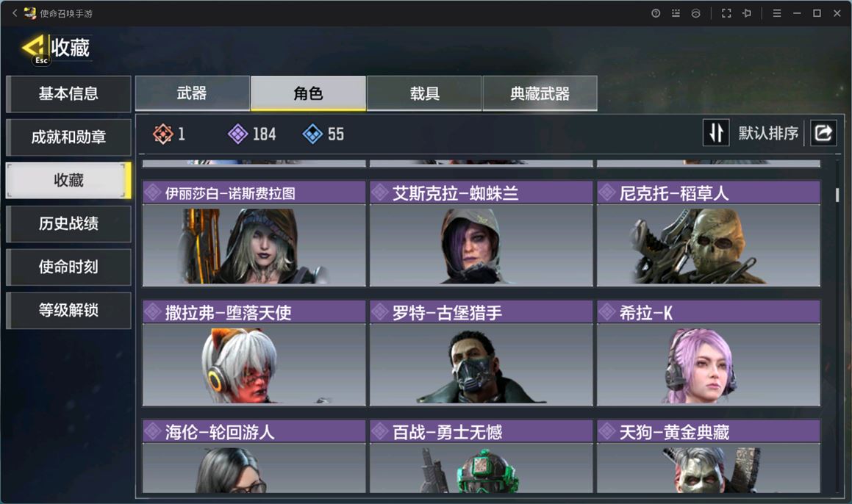Click the orange legendary rarity count icon

pos(163,134)
